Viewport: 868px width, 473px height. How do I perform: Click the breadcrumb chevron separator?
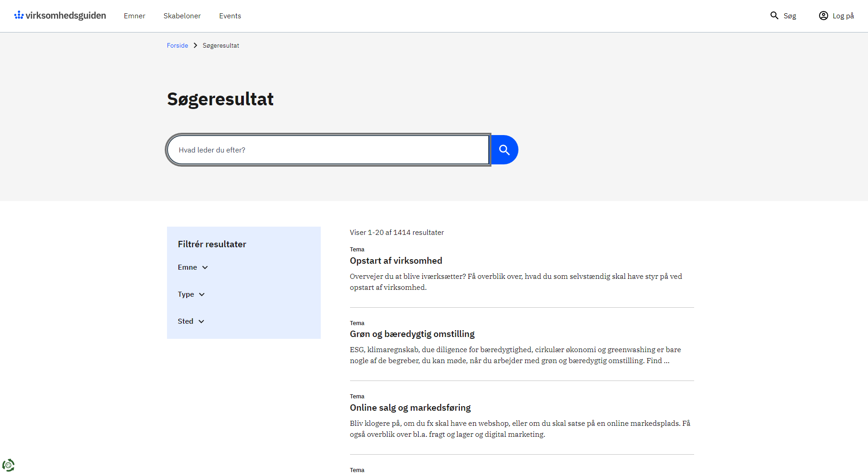[195, 45]
